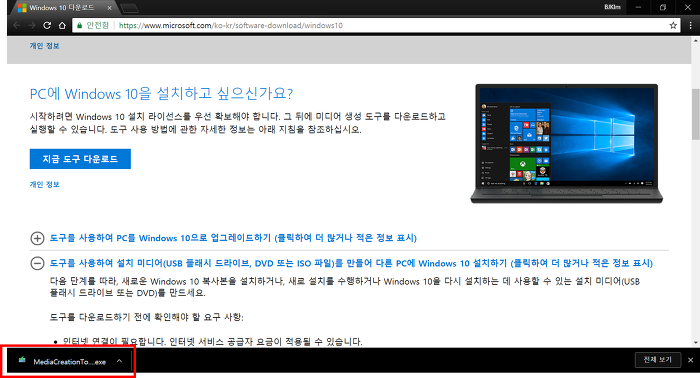Click the upgrade PC to Windows 10 heading link
This screenshot has height=378, width=700.
click(x=233, y=238)
